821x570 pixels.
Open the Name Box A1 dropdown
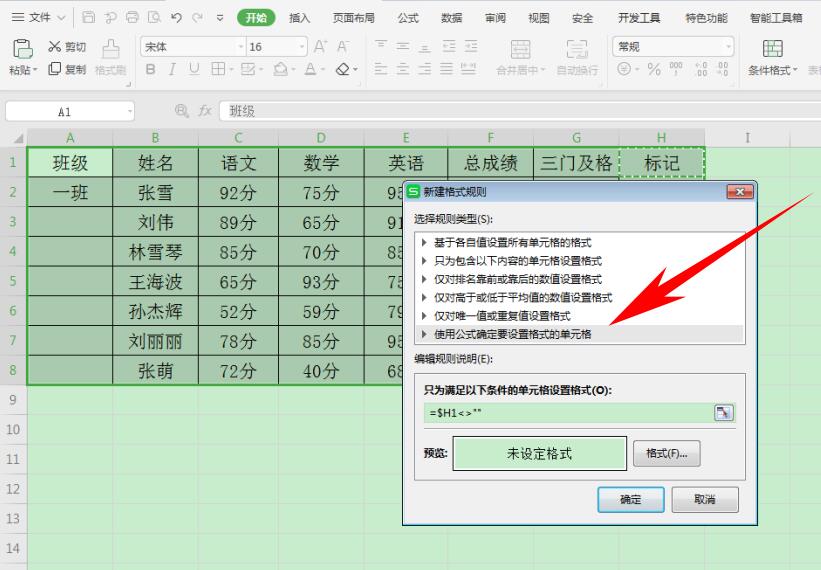(x=129, y=111)
